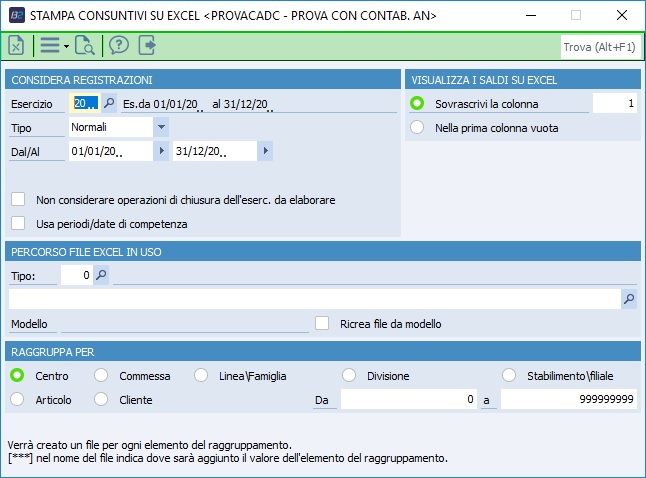Screen dimensions: 646x478
Task: Click the exit door icon
Action: click(148, 45)
